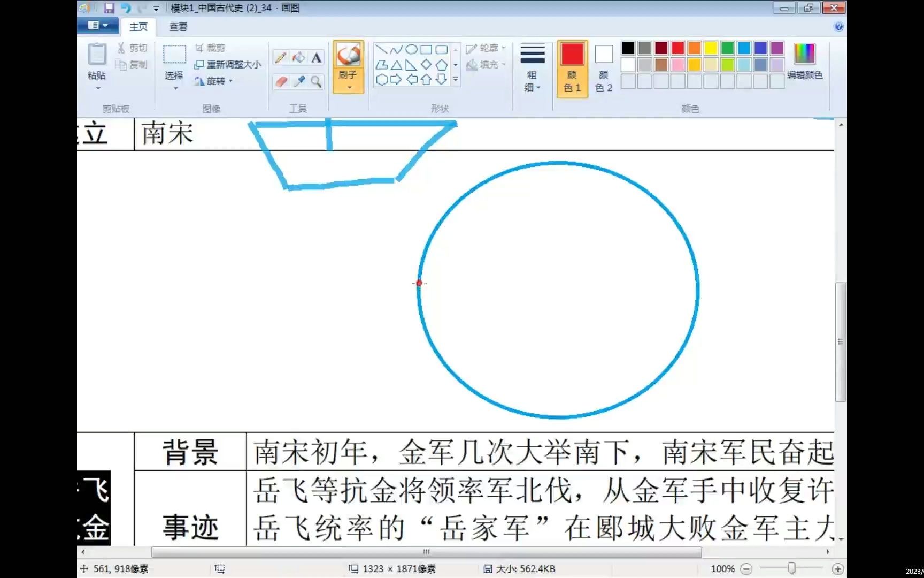Click the horizontal scrollbar thumb
The image size is (924, 578).
pos(426,552)
